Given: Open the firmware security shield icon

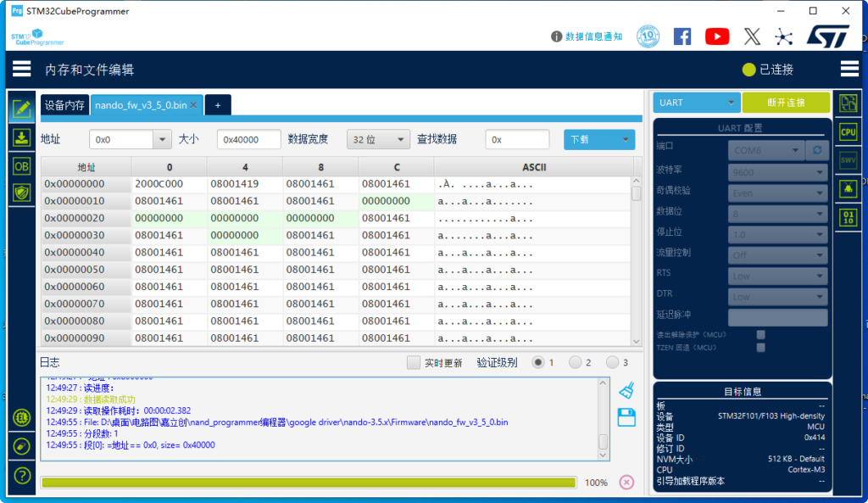Looking at the screenshot, I should pos(21,193).
